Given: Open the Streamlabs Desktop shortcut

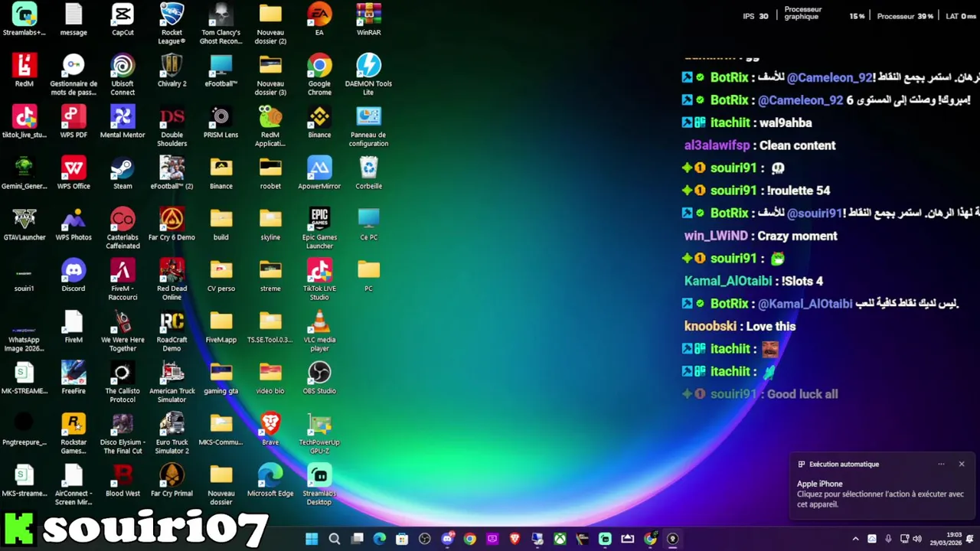Looking at the screenshot, I should coord(319,484).
